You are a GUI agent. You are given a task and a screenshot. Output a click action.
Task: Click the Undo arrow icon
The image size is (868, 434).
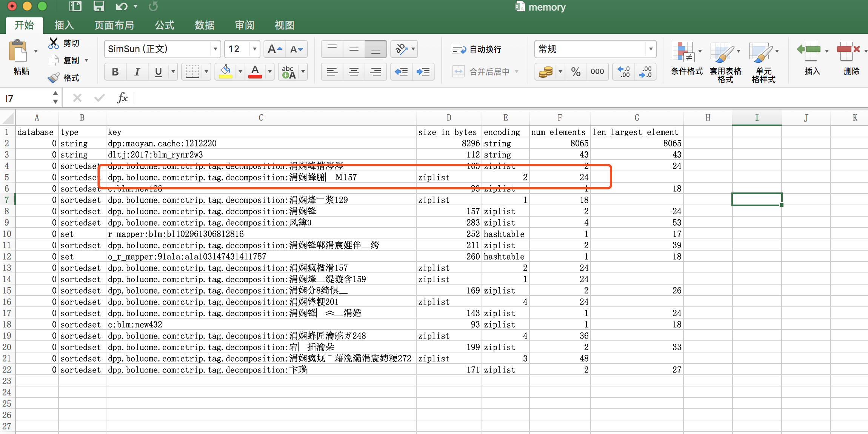(x=121, y=6)
